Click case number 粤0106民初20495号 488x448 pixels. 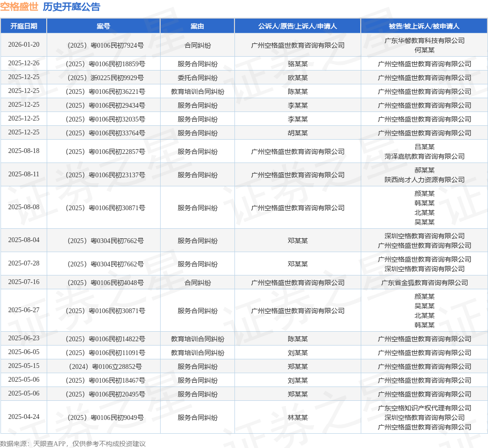[105, 395]
